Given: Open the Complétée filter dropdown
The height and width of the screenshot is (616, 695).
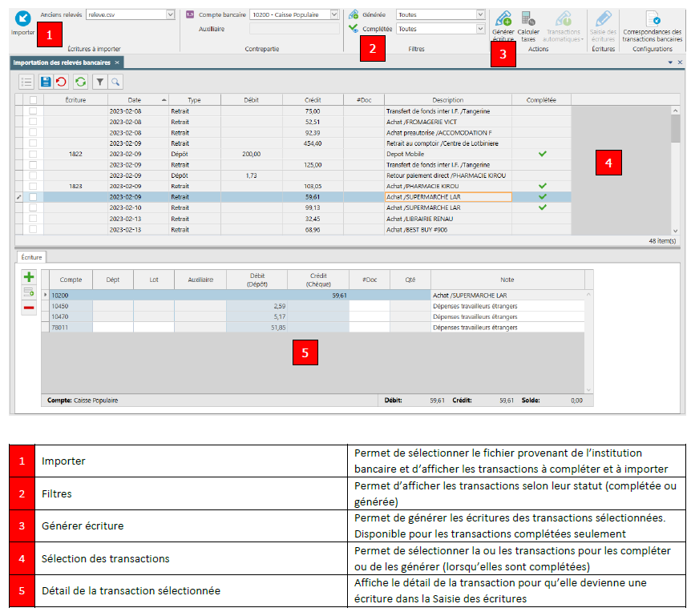Looking at the screenshot, I should pos(480,29).
